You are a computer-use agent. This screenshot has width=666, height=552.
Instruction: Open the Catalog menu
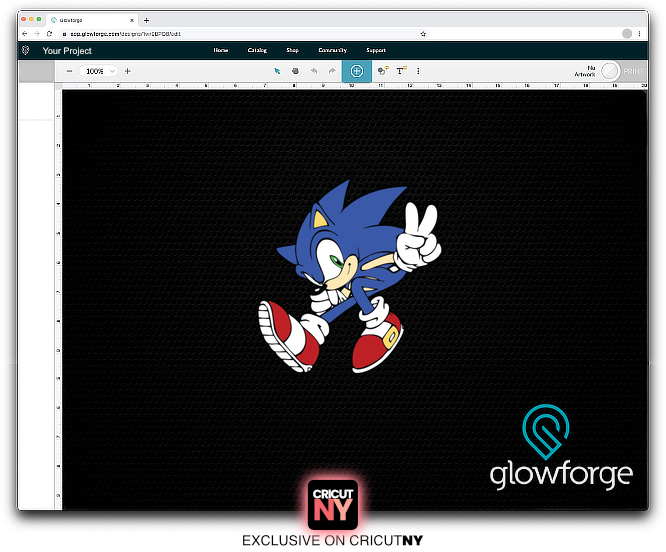click(x=257, y=50)
